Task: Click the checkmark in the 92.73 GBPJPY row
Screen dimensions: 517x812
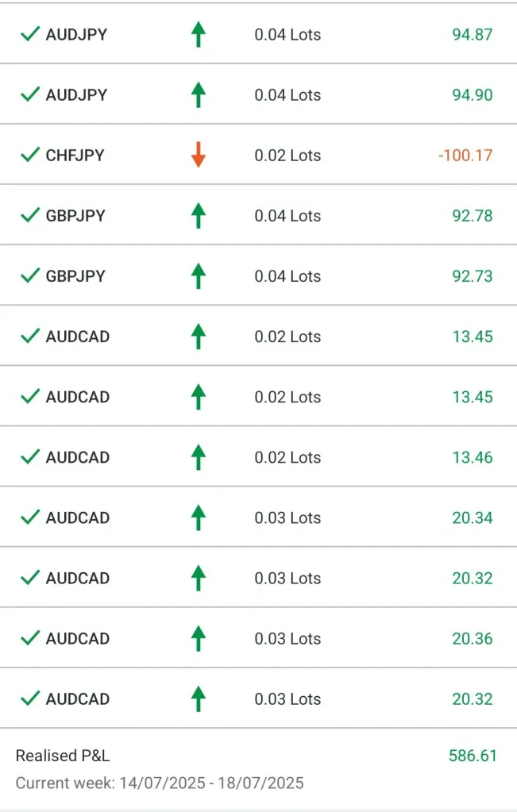Action: (x=30, y=275)
